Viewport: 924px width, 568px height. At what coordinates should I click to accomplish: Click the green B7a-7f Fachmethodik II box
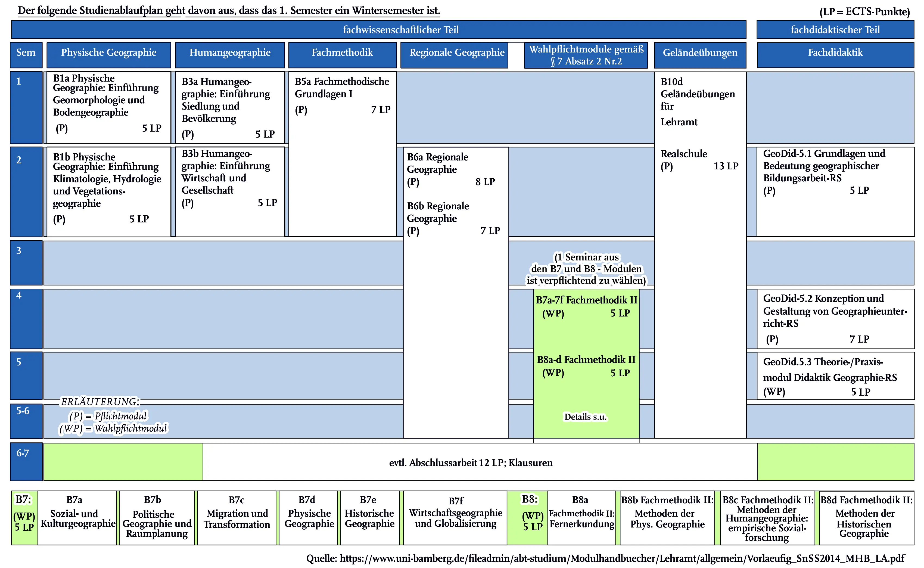586,306
